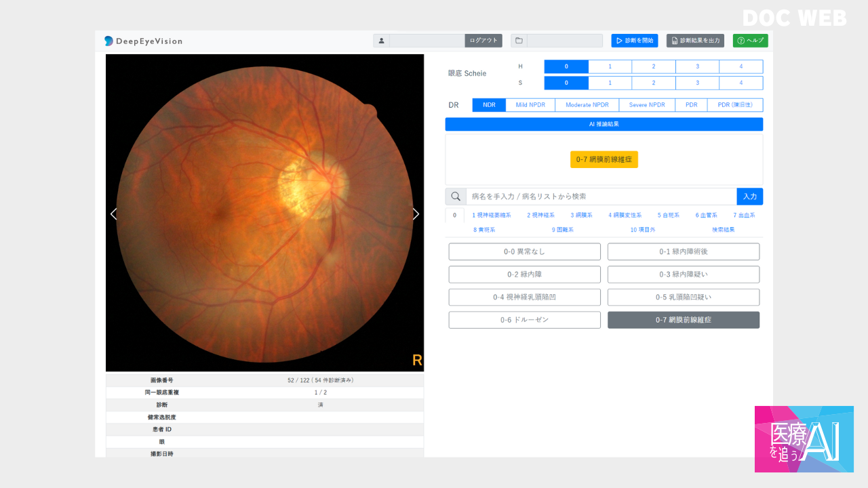Select Moderate NPDR grade

click(x=587, y=105)
